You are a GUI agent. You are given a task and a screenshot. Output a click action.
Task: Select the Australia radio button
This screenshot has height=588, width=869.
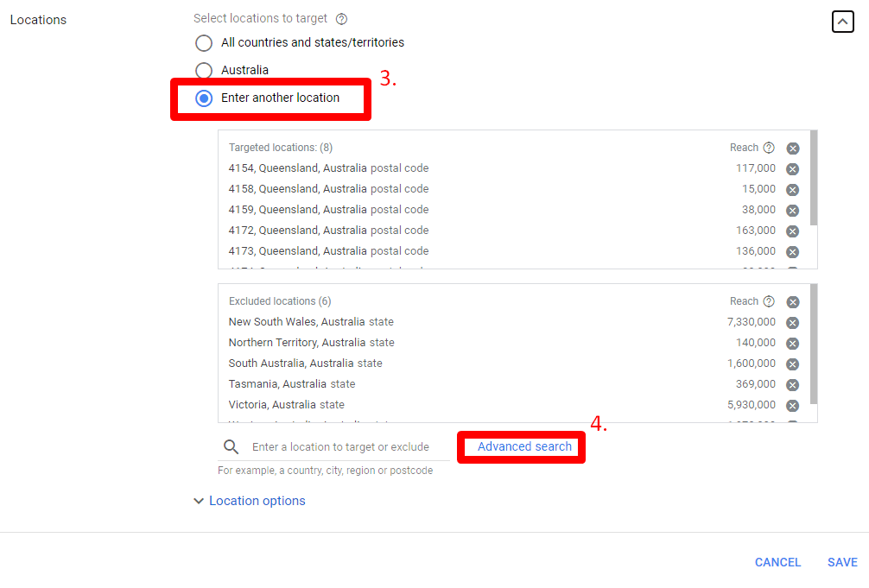pos(204,70)
